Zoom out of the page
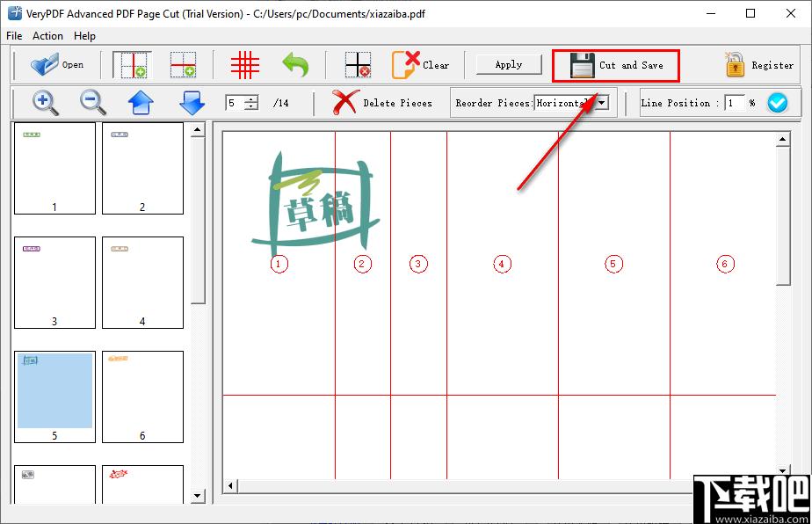Viewport: 812px width, 524px height. 92,103
